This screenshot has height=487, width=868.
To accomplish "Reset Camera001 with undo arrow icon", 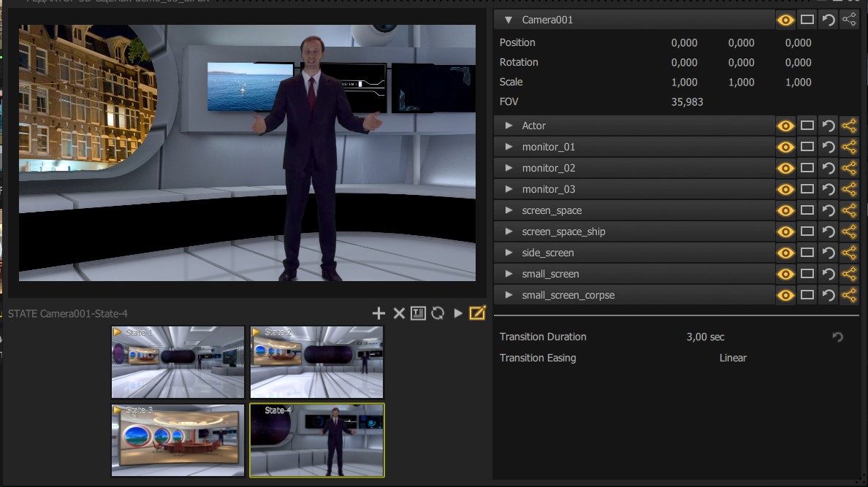I will [x=828, y=20].
